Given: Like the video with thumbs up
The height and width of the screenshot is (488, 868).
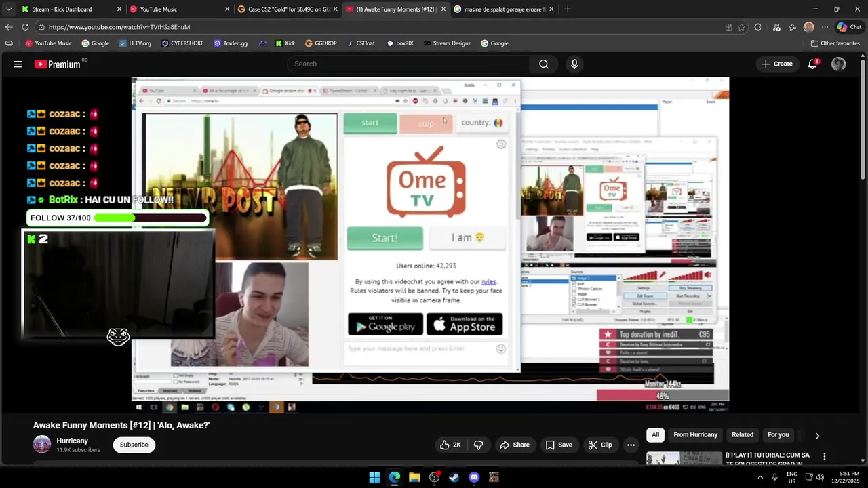Looking at the screenshot, I should click(x=450, y=445).
